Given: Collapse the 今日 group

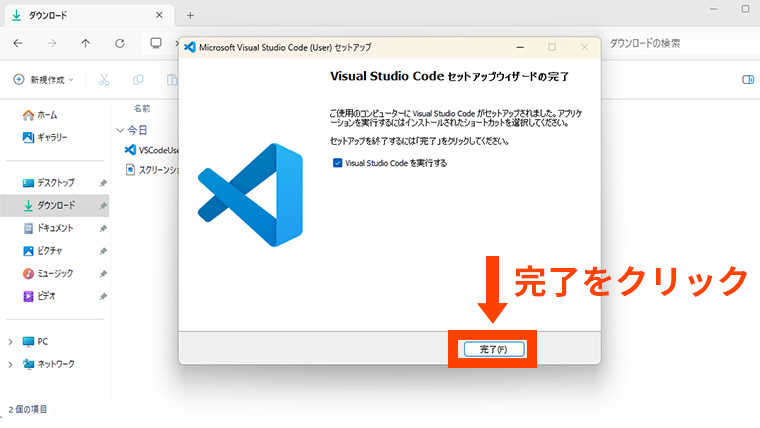Looking at the screenshot, I should click(x=121, y=130).
